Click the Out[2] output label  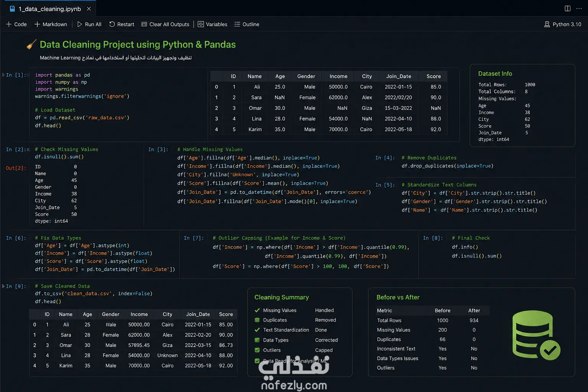(16, 168)
